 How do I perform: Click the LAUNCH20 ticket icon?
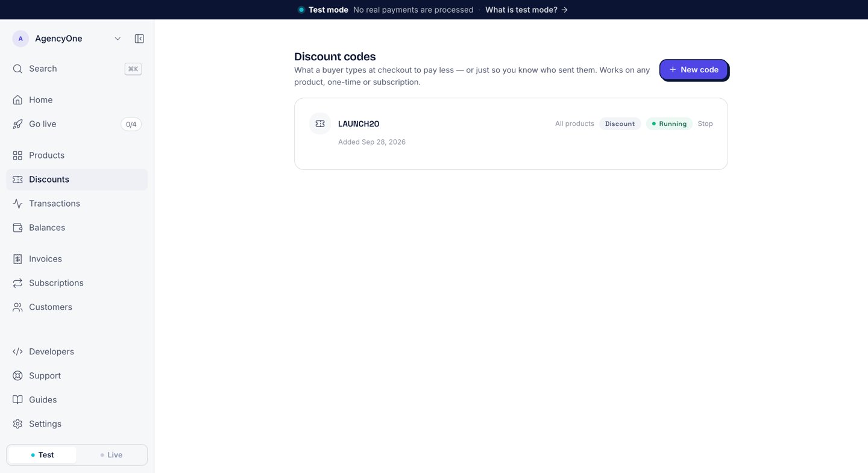click(320, 124)
